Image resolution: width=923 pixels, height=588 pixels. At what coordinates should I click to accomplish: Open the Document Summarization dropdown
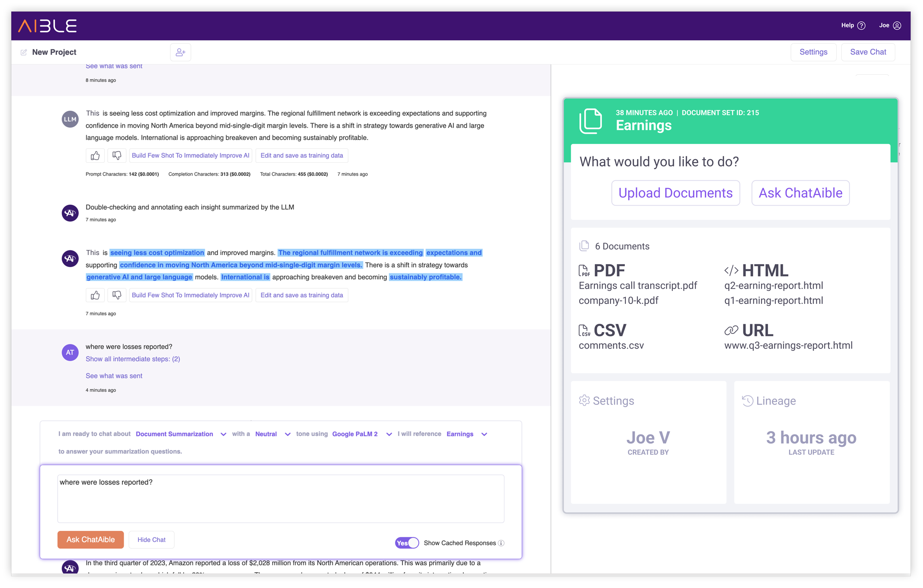point(181,434)
